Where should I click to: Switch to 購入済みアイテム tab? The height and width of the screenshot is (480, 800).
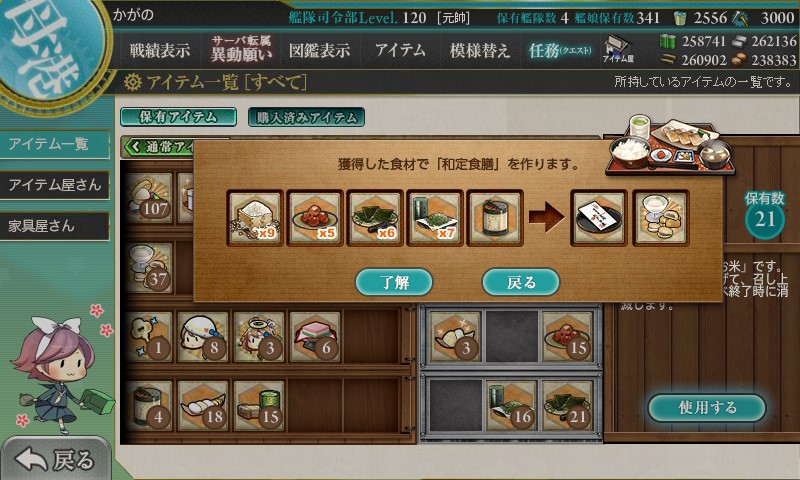click(306, 117)
